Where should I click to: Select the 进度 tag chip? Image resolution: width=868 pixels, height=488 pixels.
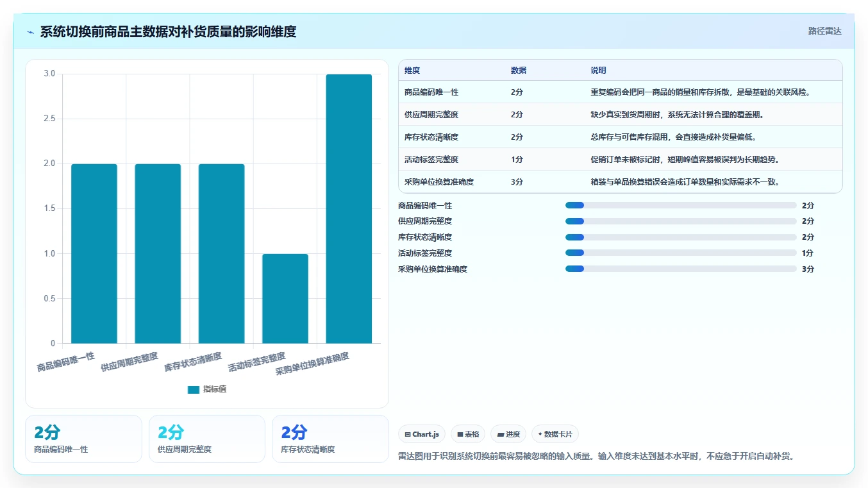pos(508,434)
